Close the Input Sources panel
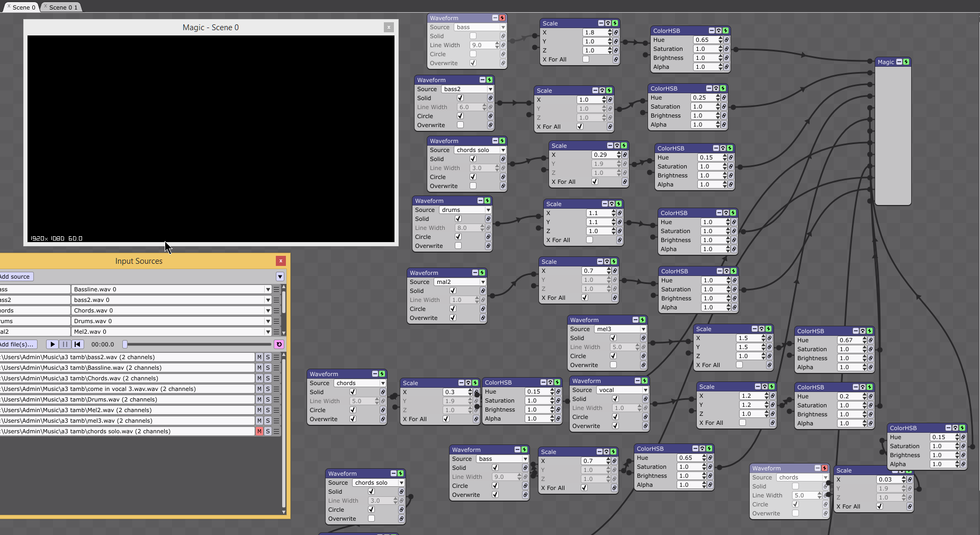The height and width of the screenshot is (535, 980). tap(281, 261)
